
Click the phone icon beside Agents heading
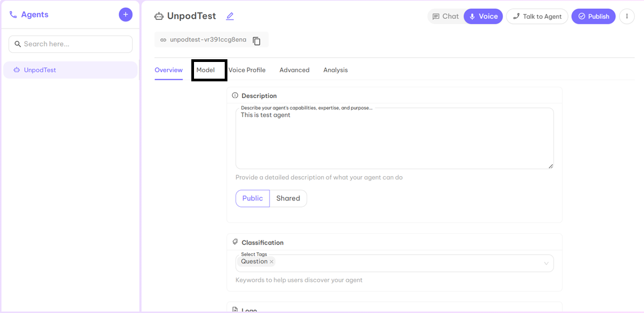(13, 15)
